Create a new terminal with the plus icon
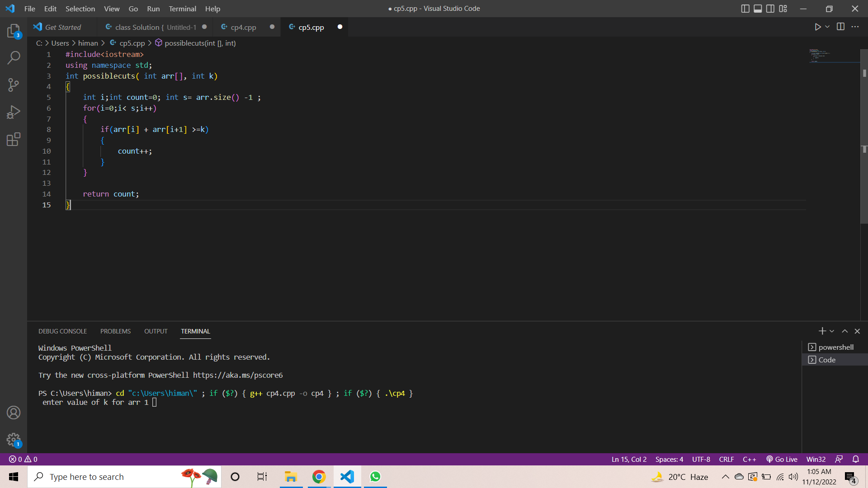This screenshot has height=488, width=868. 822,331
